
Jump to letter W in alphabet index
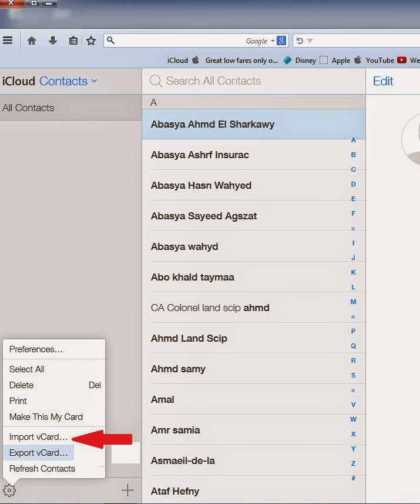[353, 419]
